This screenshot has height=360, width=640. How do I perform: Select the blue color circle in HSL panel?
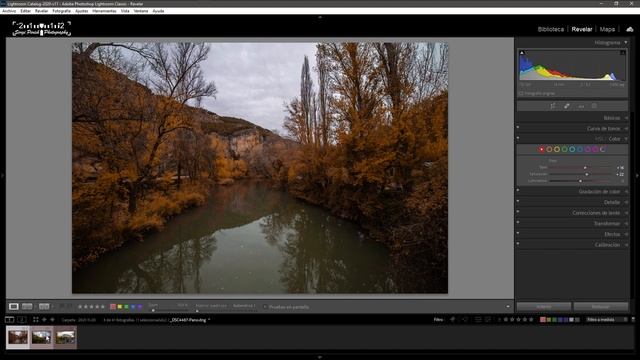click(580, 149)
